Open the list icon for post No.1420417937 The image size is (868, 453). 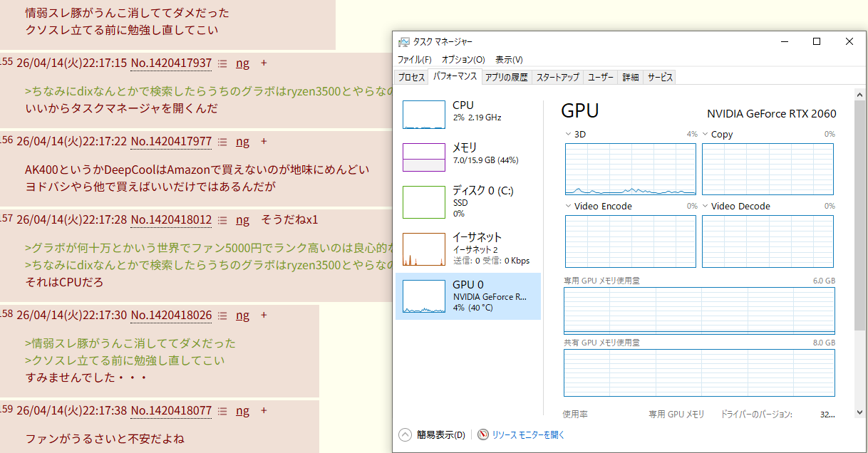tap(222, 63)
